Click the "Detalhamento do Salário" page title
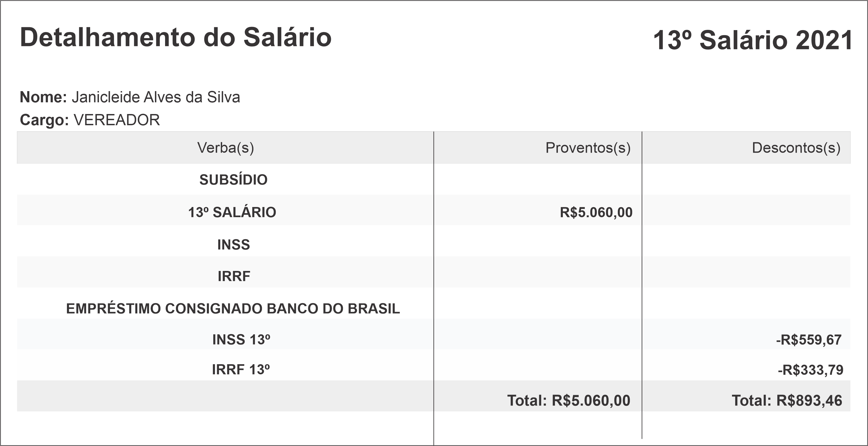The height and width of the screenshot is (446, 868). [175, 37]
